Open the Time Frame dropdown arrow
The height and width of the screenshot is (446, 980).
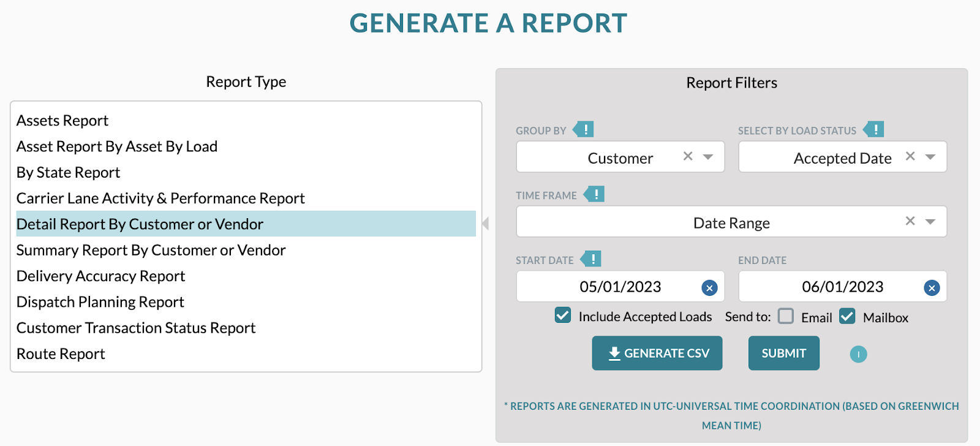[930, 222]
